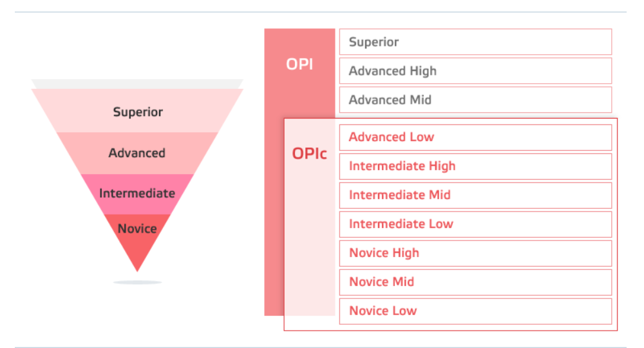Viewport: 644px width, 348px height.
Task: Select the Novice pyramid tier
Action: point(137,228)
